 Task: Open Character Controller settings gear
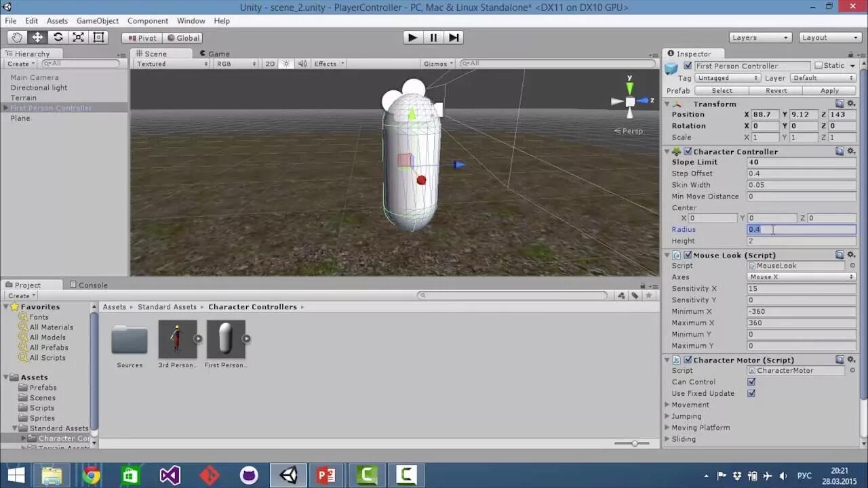pyautogui.click(x=851, y=151)
